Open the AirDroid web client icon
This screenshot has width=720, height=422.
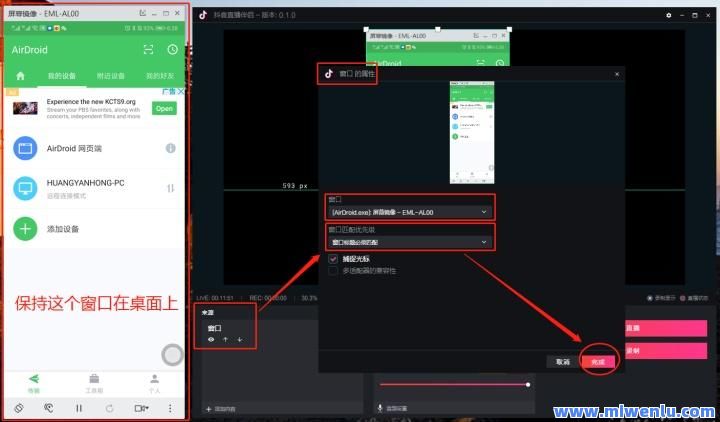tap(25, 148)
